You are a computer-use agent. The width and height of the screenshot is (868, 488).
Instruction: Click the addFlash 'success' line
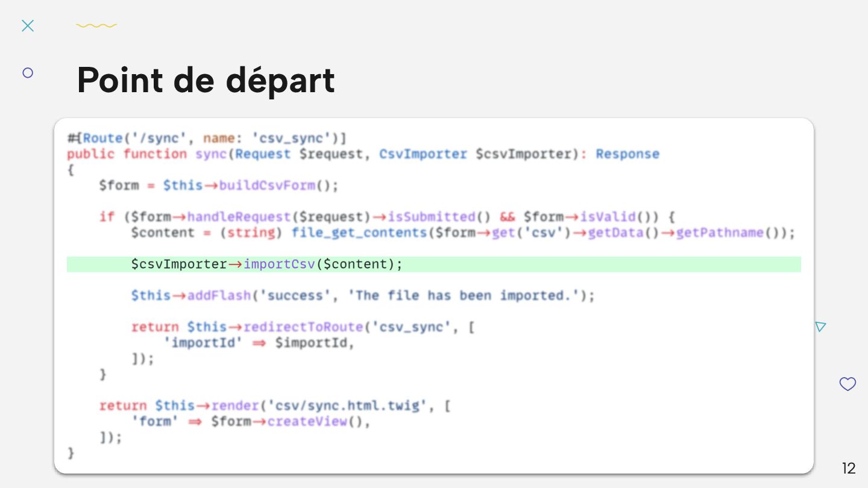[363, 295]
